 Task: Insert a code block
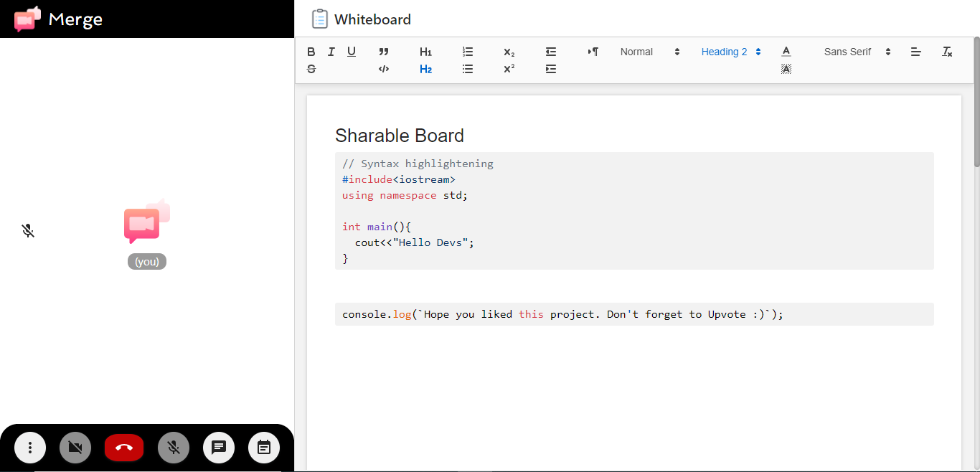point(384,69)
